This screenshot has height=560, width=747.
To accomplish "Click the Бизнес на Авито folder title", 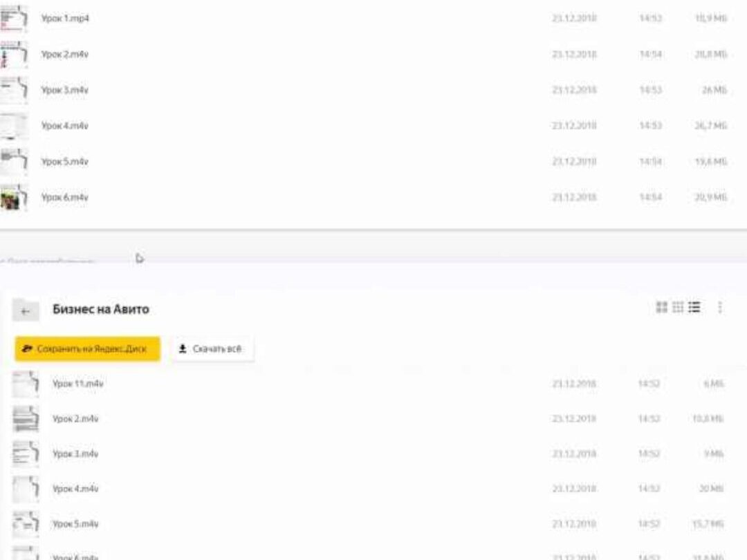I will click(101, 309).
